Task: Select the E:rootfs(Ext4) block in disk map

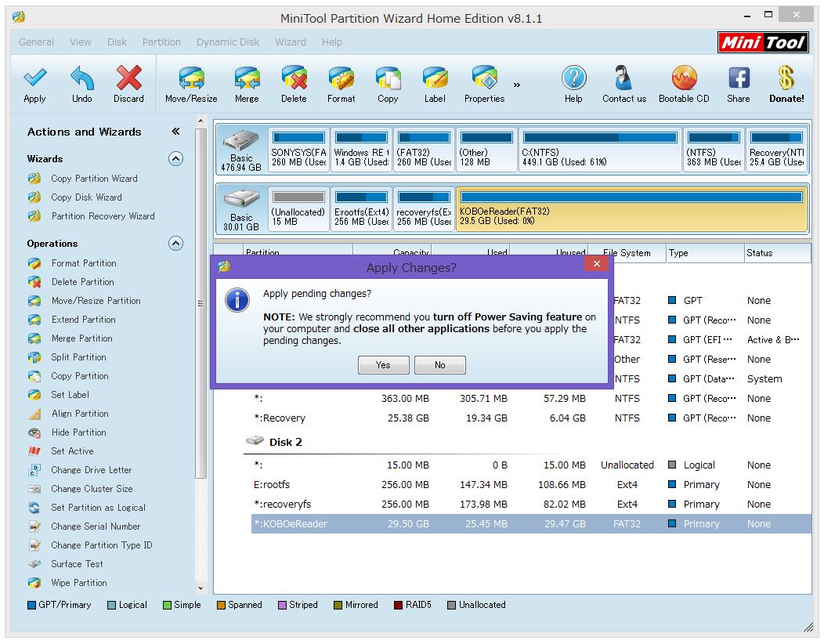Action: coord(362,209)
